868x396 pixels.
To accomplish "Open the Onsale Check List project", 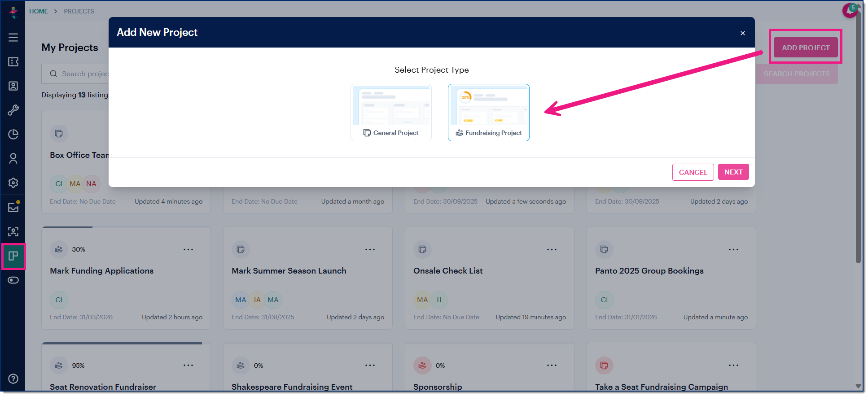I will [448, 271].
